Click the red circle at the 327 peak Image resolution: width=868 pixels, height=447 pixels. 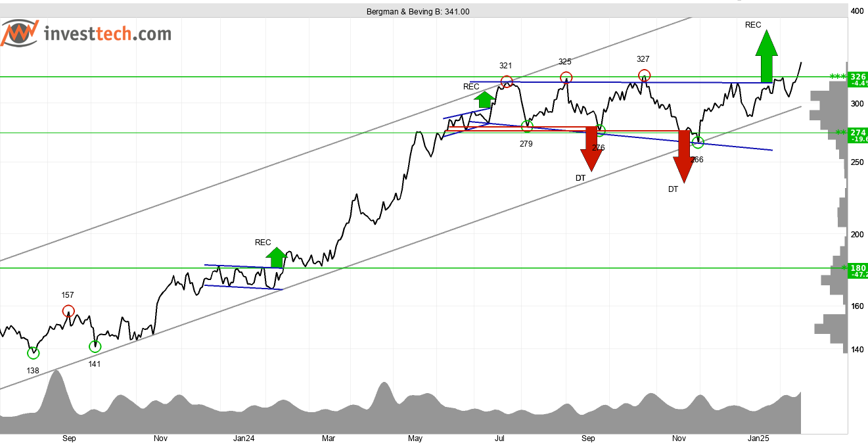click(644, 76)
